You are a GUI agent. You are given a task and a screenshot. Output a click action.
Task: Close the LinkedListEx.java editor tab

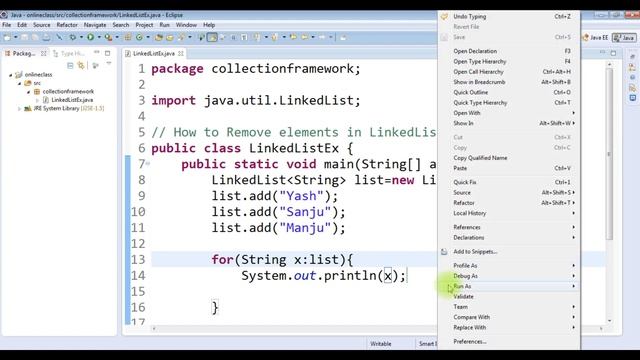(x=180, y=53)
